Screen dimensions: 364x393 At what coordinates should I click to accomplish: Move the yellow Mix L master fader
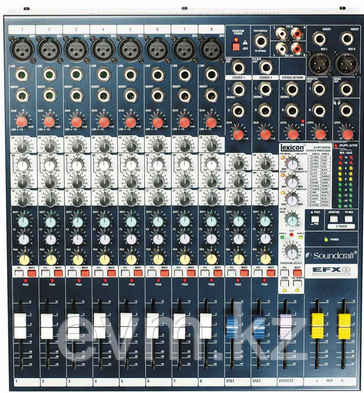click(317, 326)
